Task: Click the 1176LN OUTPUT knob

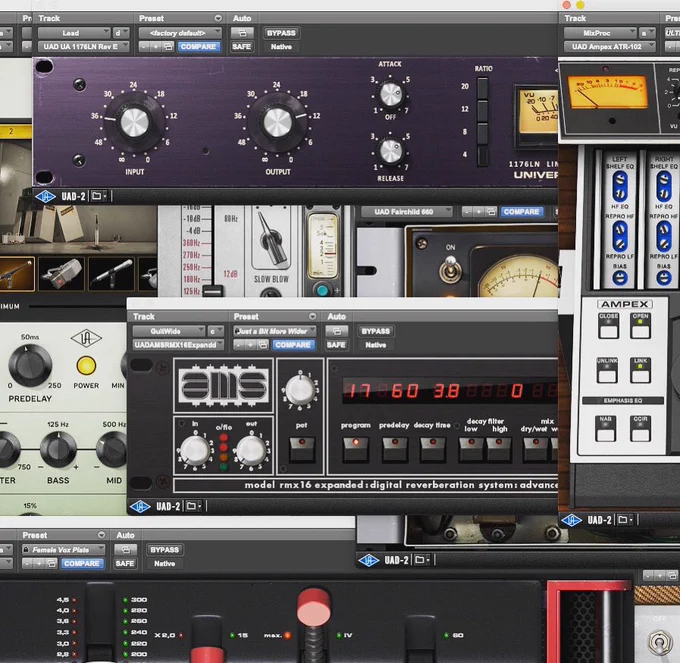Action: pyautogui.click(x=278, y=123)
